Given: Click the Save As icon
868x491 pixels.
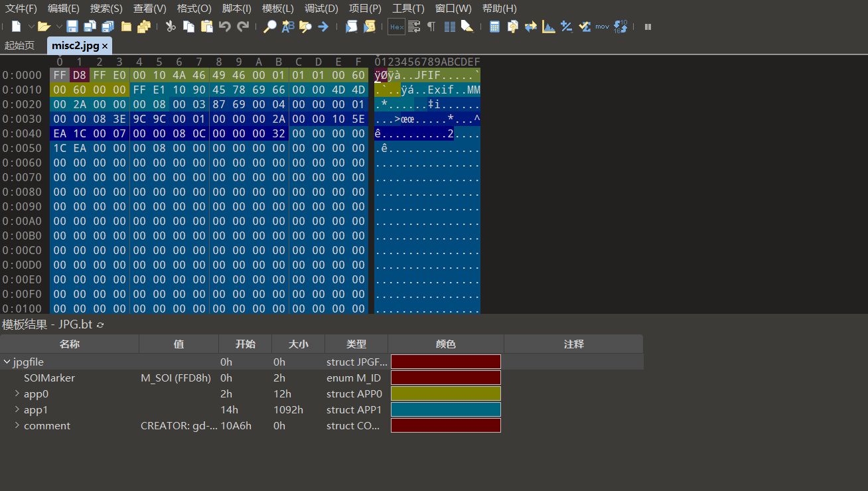Looking at the screenshot, I should click(x=90, y=27).
